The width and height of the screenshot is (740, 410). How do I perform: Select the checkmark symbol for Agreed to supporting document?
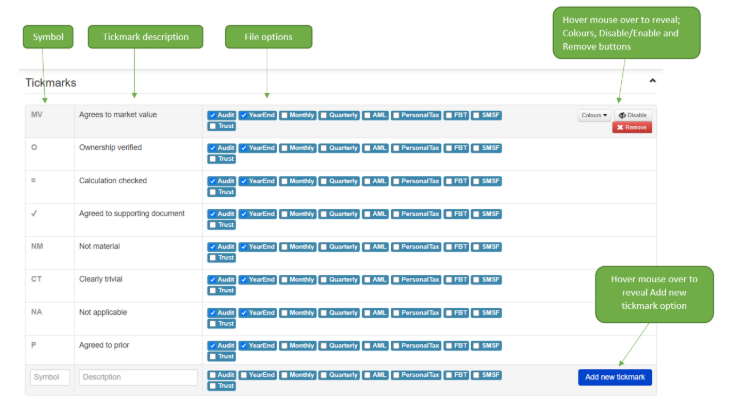click(37, 213)
